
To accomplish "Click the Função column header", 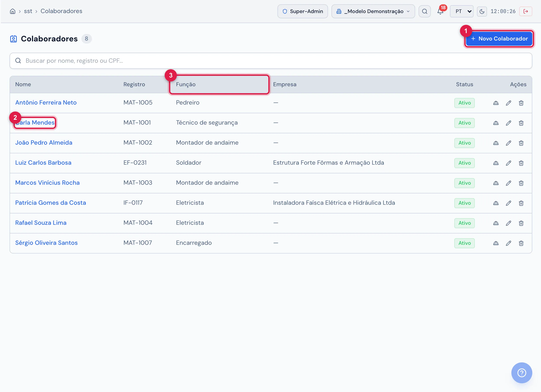I will pyautogui.click(x=186, y=84).
